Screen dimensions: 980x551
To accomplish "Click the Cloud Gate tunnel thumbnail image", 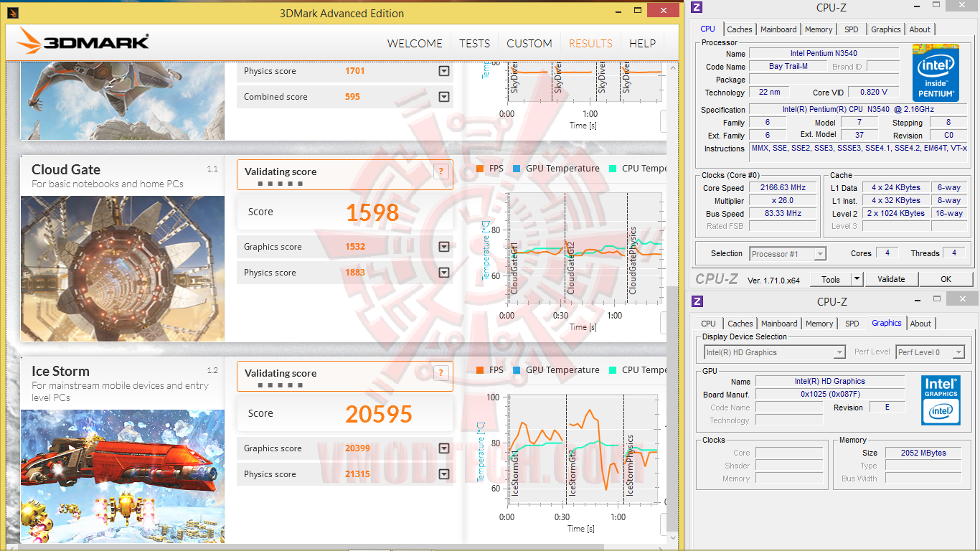I will click(x=123, y=269).
